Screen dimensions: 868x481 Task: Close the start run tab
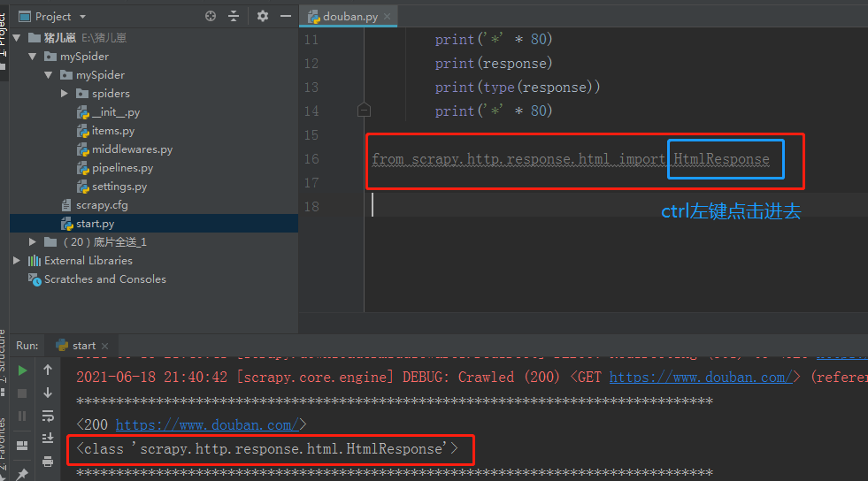[x=105, y=346]
